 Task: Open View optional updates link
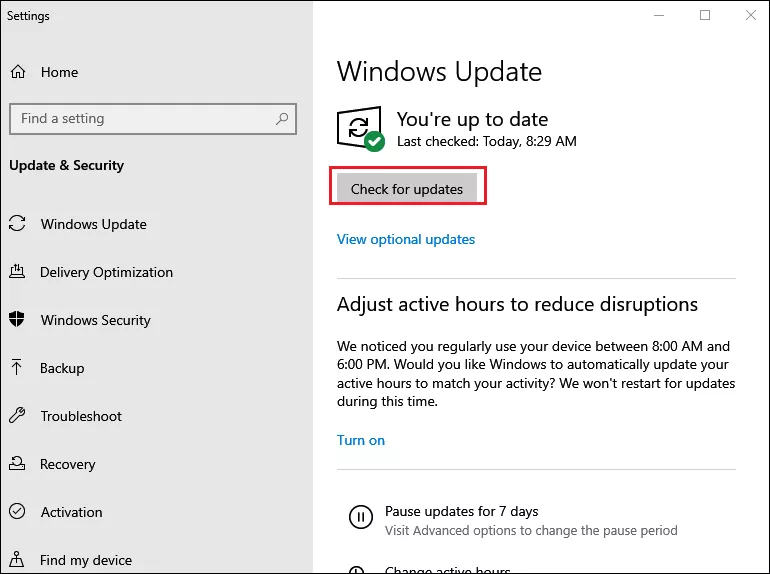406,239
